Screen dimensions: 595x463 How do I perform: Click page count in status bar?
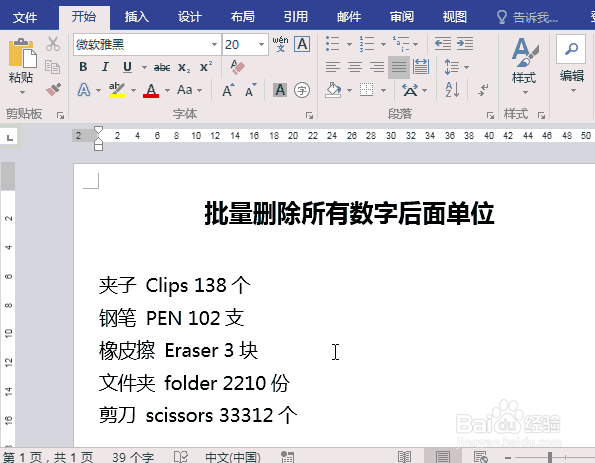(x=49, y=457)
